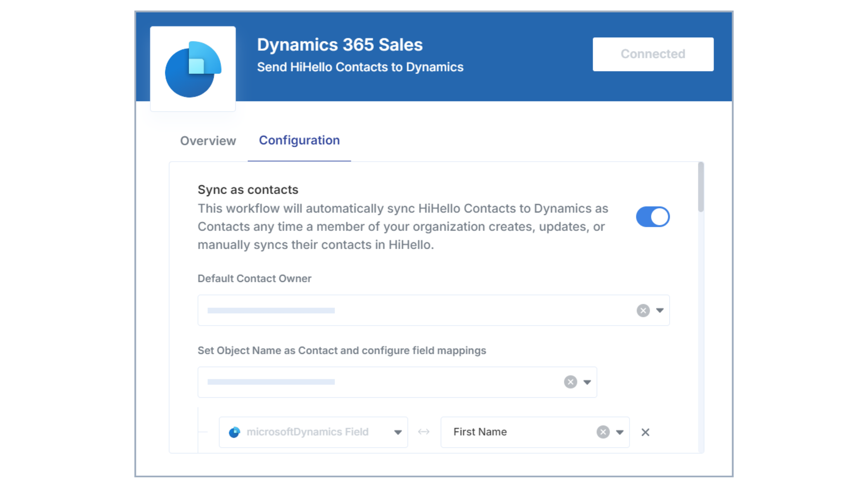Click the small Dynamics icon in field dropdown

point(234,432)
